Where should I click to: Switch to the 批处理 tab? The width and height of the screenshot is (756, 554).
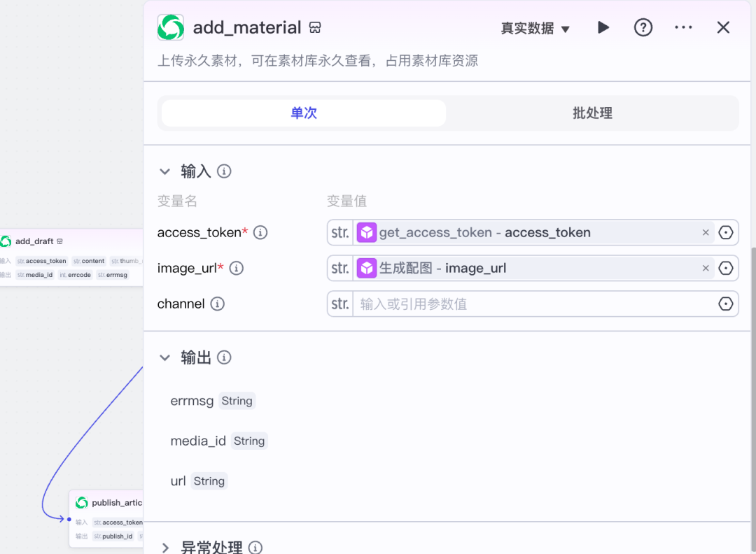(x=592, y=113)
